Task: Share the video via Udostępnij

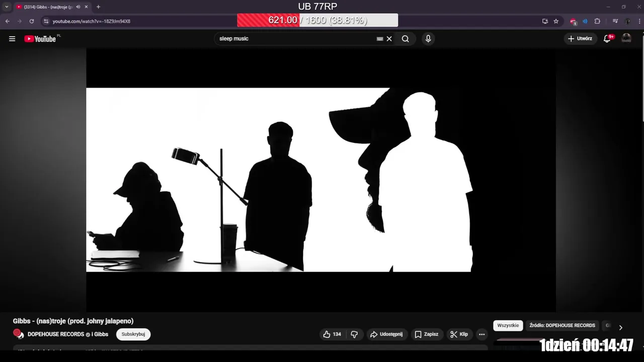Action: coord(386,334)
